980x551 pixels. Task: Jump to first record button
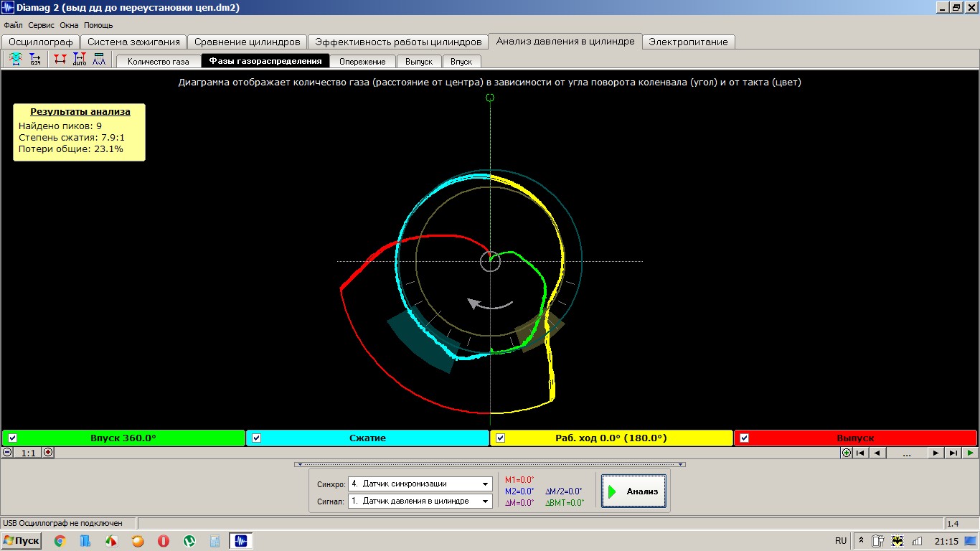coord(860,453)
